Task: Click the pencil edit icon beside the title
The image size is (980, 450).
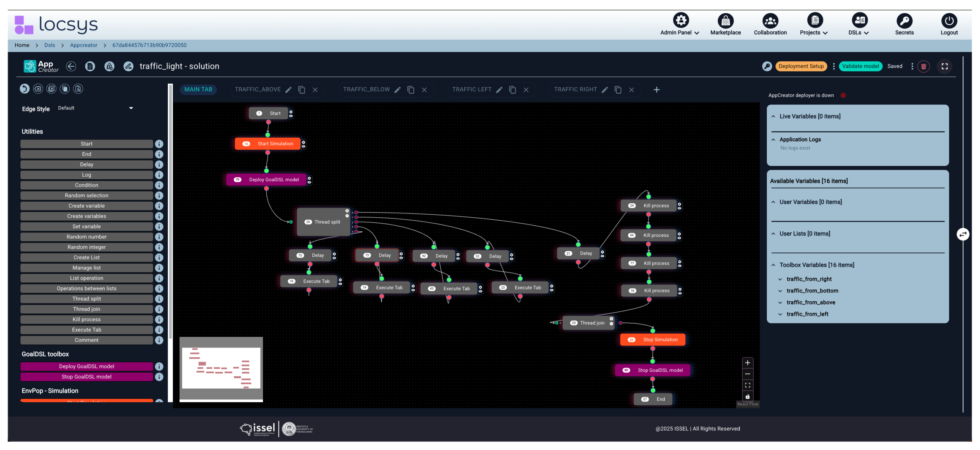Action: pyautogui.click(x=129, y=66)
